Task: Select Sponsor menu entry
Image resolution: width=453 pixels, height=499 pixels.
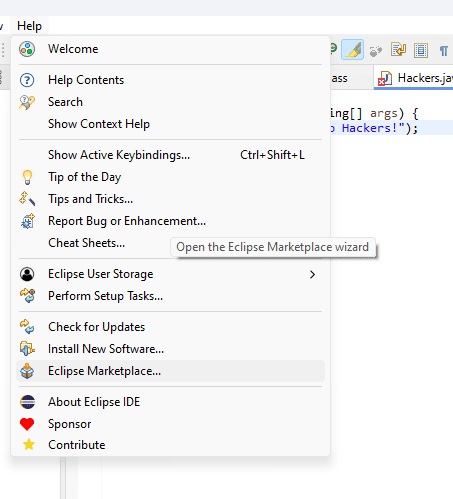Action: (x=170, y=424)
